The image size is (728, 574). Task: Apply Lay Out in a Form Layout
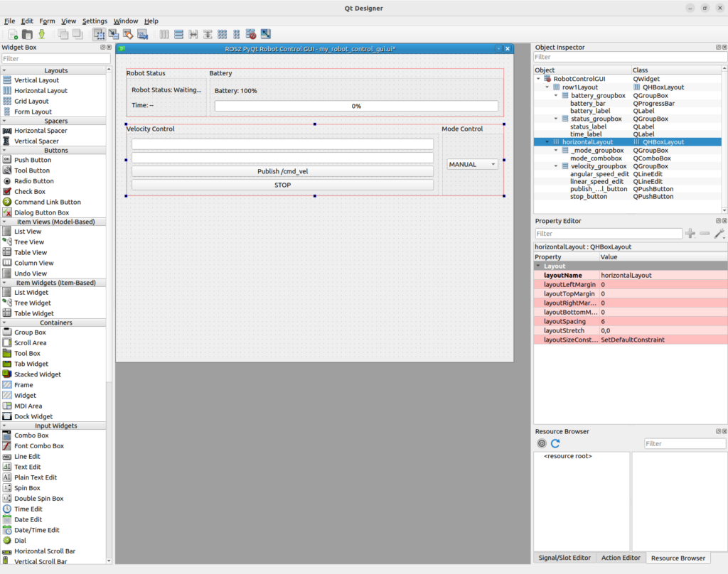coord(236,34)
